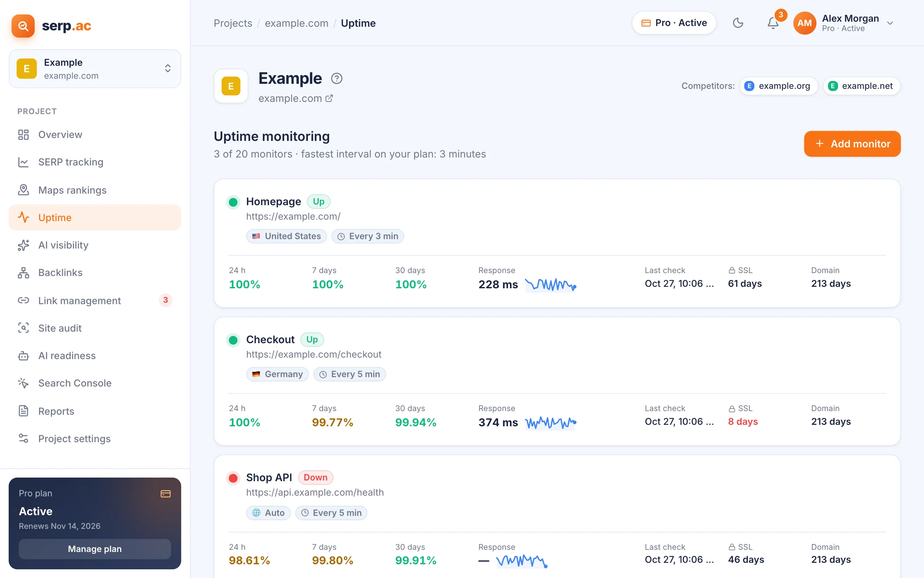Click the United States location tag
Viewport: 924px width, 578px height.
click(x=286, y=236)
